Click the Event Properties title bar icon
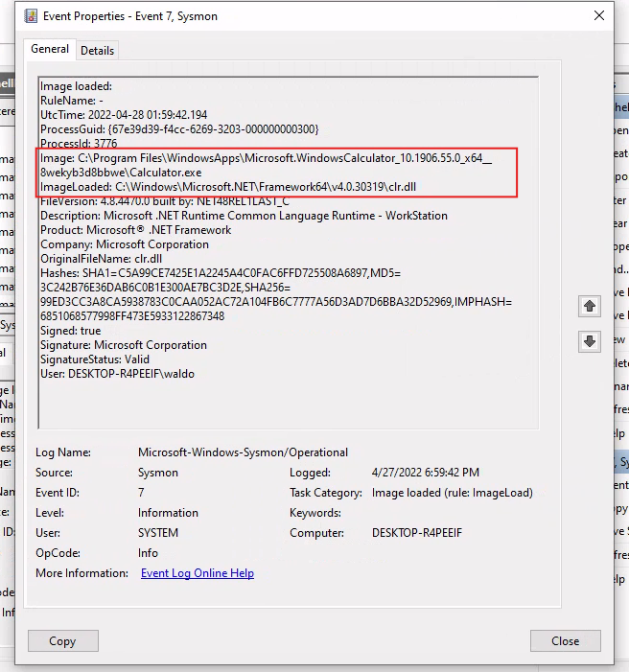 31,16
